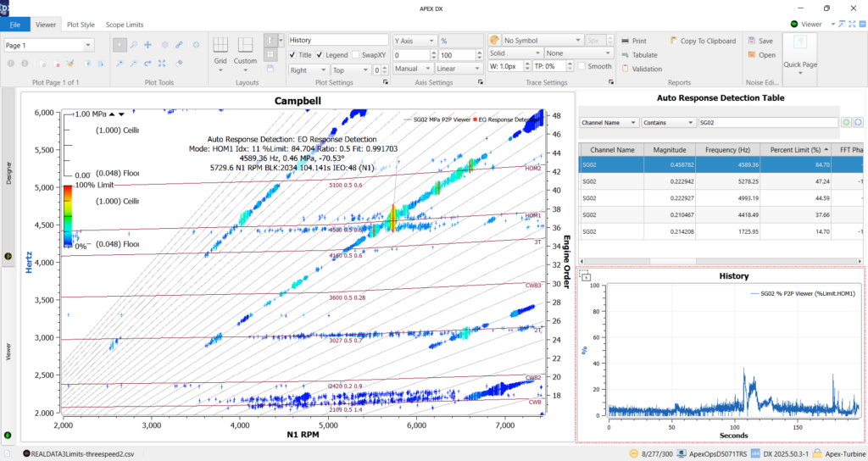This screenshot has height=461, width=868.
Task: Expand the No Symbol dropdown
Action: coord(542,40)
